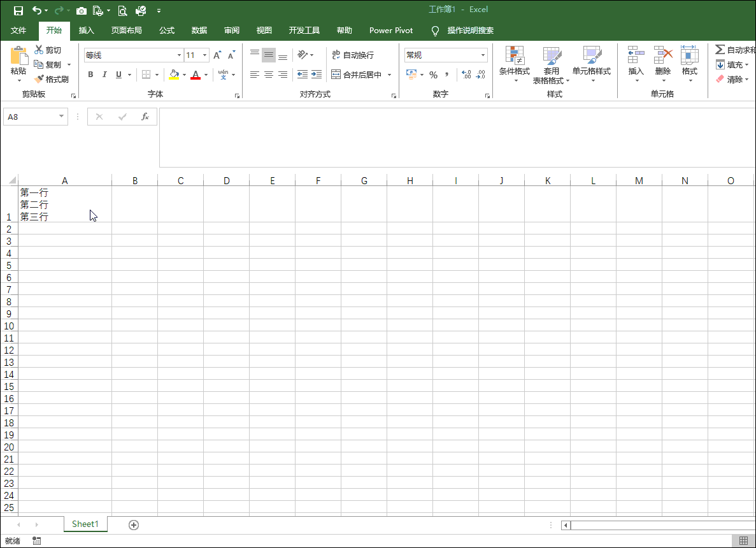Click the increase indent icon
Viewport: 756px width, 548px height.
click(x=317, y=75)
